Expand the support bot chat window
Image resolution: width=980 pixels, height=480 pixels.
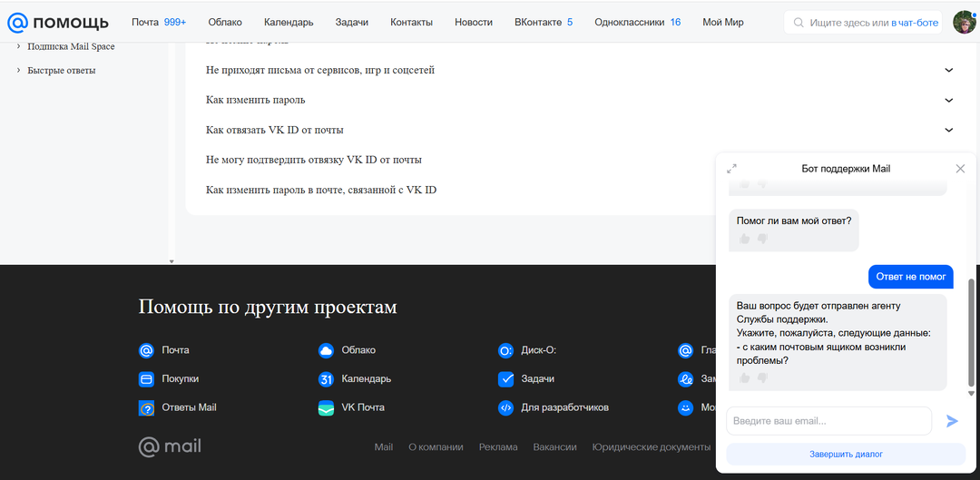click(732, 169)
